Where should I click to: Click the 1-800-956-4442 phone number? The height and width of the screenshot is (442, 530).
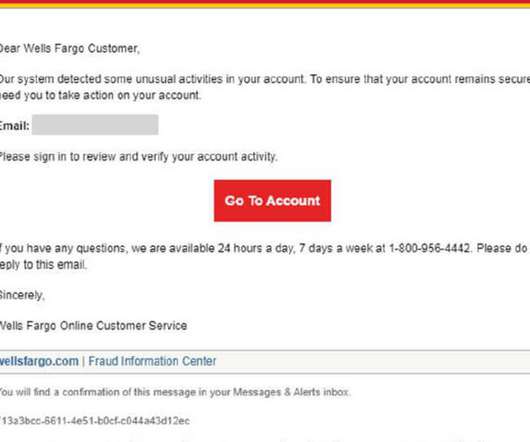pyautogui.click(x=430, y=248)
